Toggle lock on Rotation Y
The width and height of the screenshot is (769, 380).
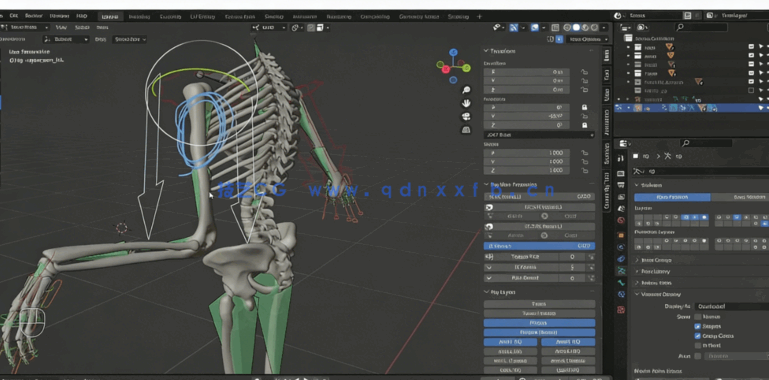click(585, 116)
